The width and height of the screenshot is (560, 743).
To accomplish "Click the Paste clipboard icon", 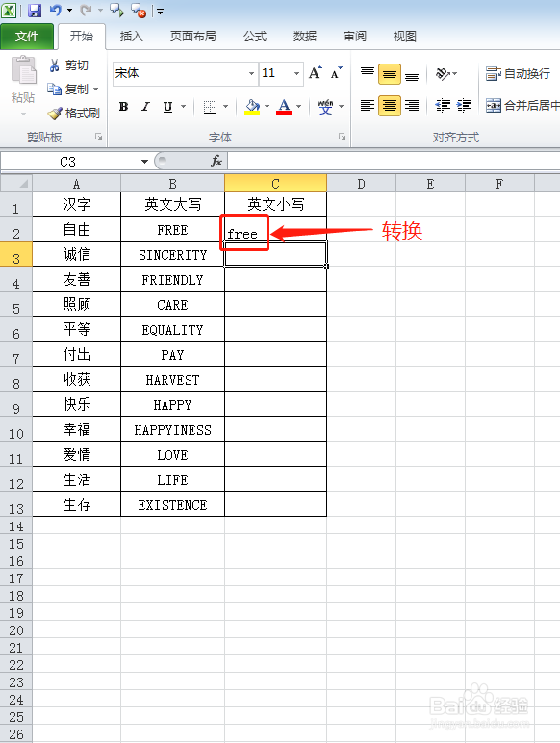I will tap(23, 70).
